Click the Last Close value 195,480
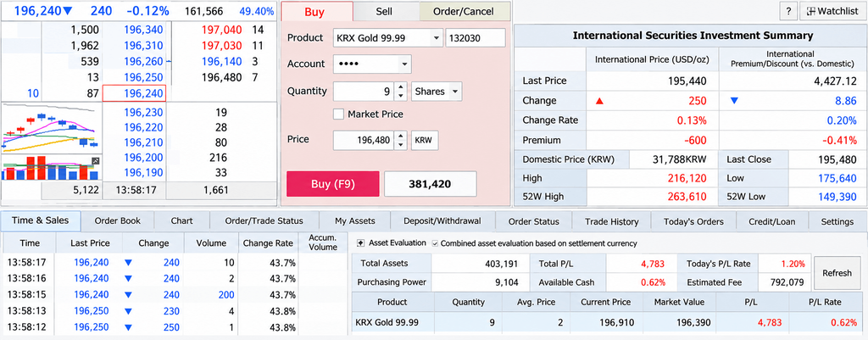 (837, 159)
